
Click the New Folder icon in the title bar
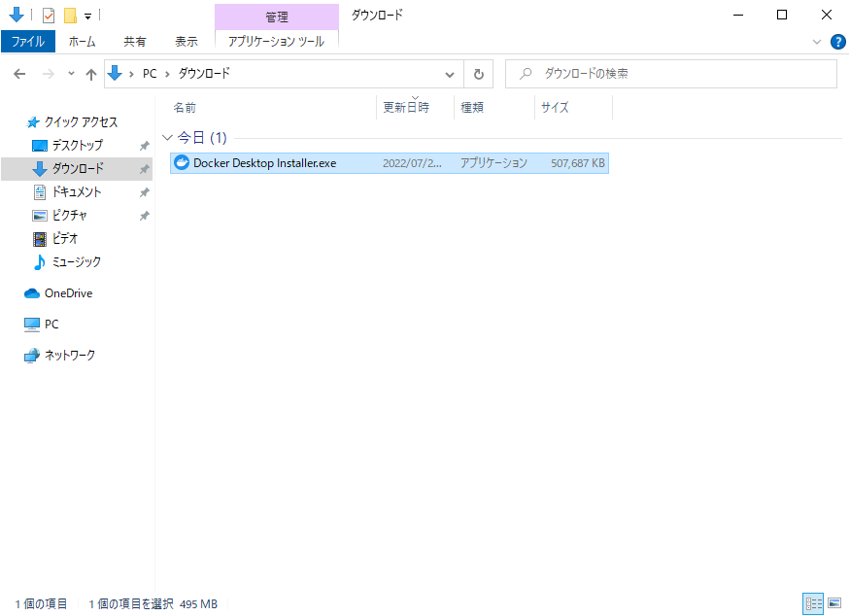[x=70, y=16]
